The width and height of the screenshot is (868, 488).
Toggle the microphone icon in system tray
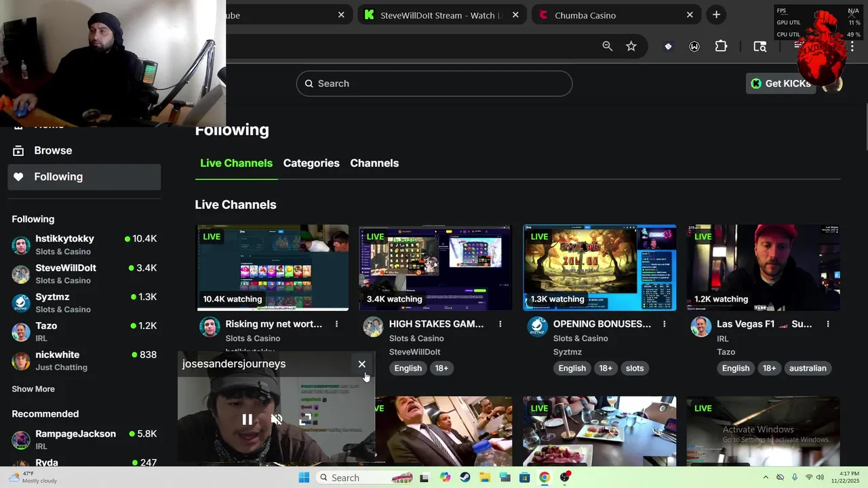[x=795, y=478]
